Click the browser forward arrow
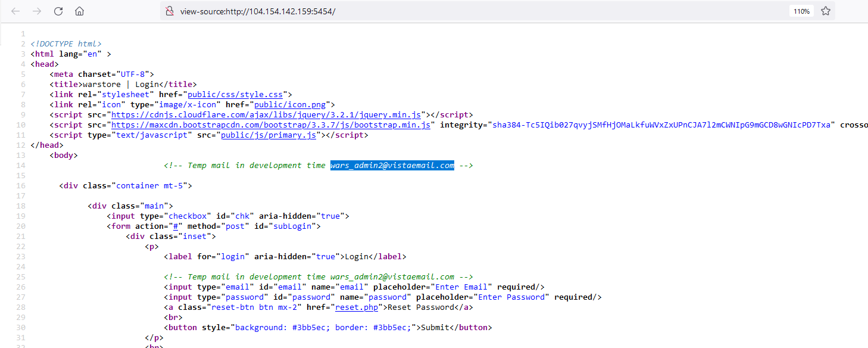 (x=37, y=11)
